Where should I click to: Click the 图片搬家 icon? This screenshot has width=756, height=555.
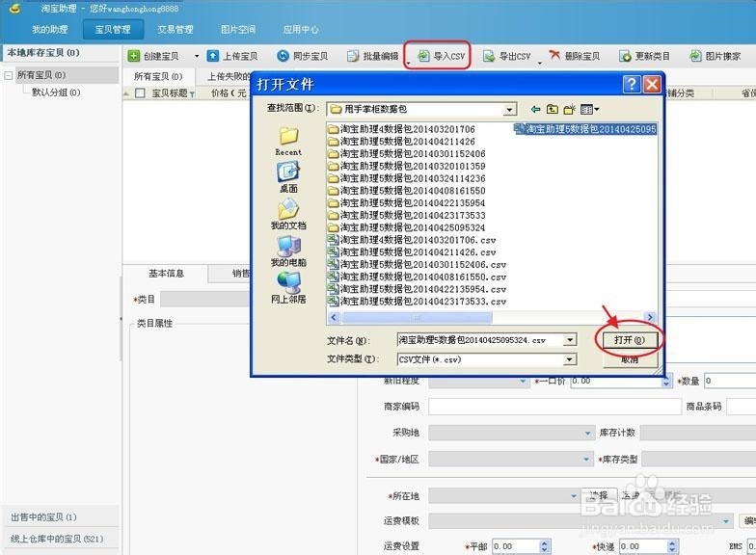695,56
